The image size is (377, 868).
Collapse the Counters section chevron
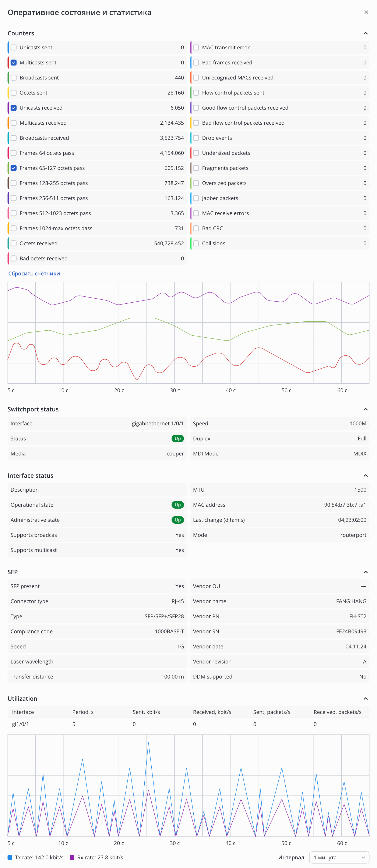click(x=365, y=33)
